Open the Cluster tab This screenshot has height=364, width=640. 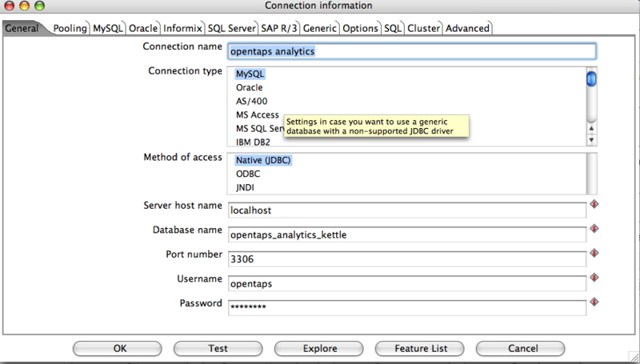point(424,28)
